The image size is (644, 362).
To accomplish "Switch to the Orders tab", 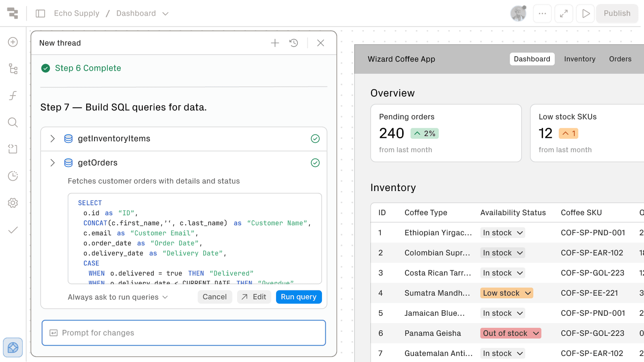I will coord(620,59).
